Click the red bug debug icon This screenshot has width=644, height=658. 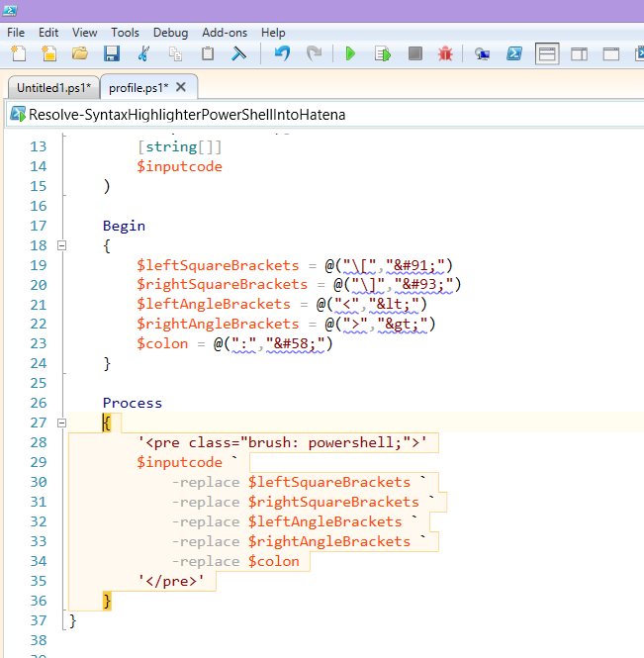pyautogui.click(x=445, y=53)
